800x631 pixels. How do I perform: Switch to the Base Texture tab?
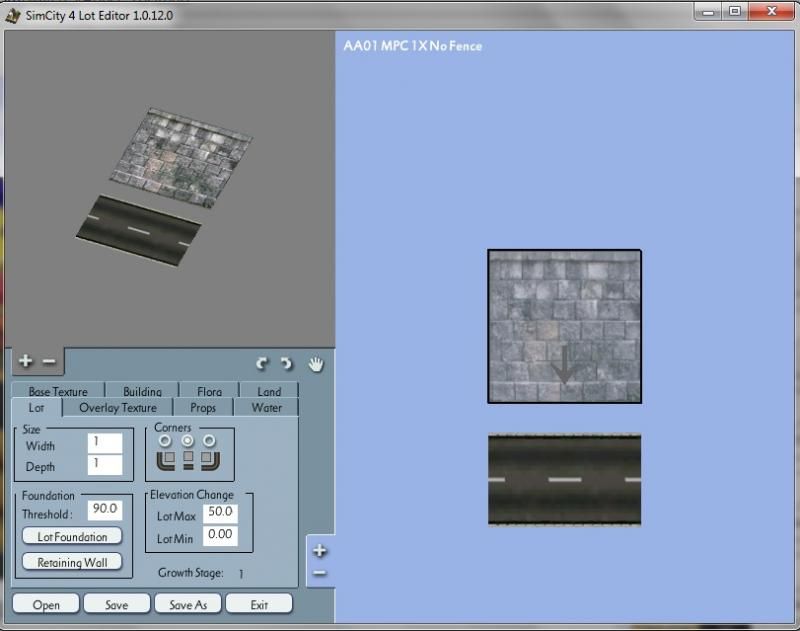point(58,390)
